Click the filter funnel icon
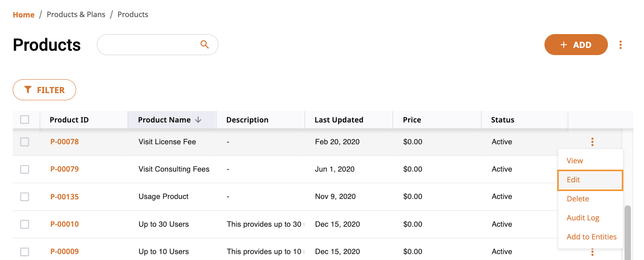This screenshot has height=260, width=644. (28, 90)
